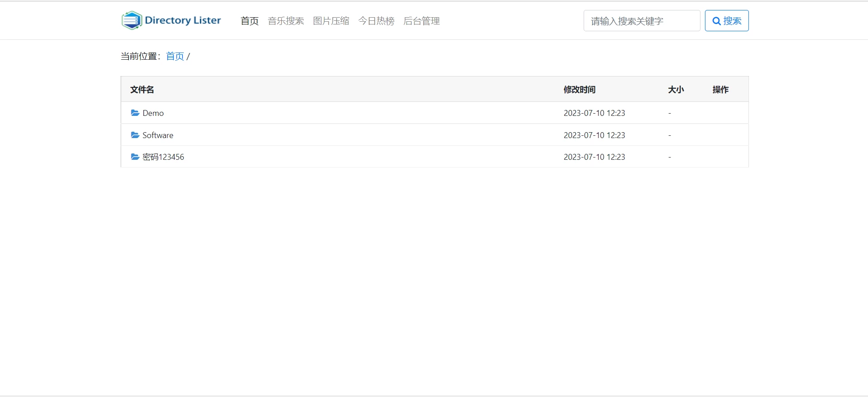
Task: Open the 密码123456 folder icon
Action: coord(135,157)
